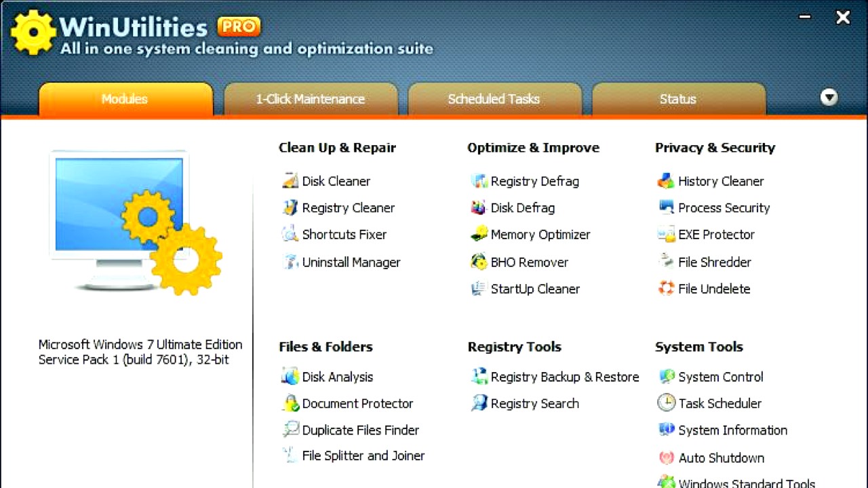This screenshot has height=488, width=868.
Task: Click the Document Protector icon
Action: 290,403
